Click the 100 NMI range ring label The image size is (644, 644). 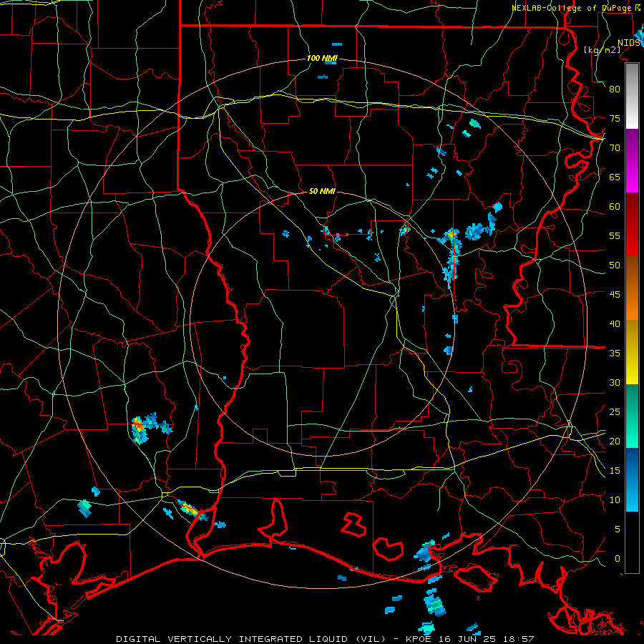pyautogui.click(x=322, y=59)
